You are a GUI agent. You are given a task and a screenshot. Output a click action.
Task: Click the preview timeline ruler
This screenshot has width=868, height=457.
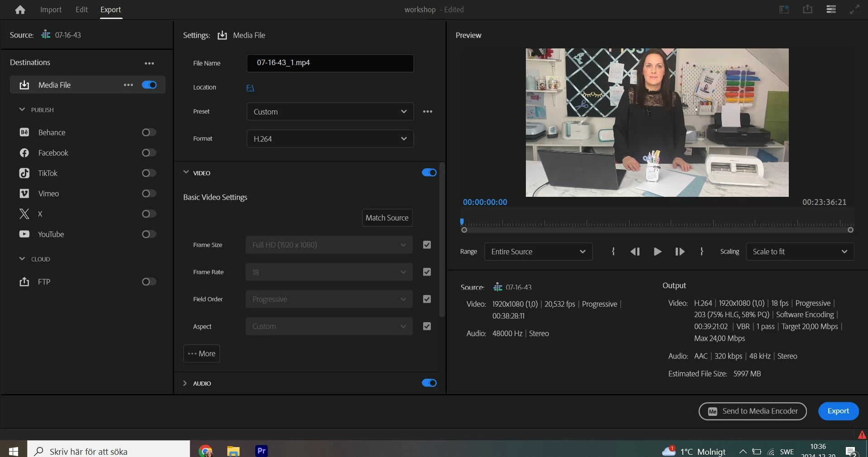coord(657,223)
